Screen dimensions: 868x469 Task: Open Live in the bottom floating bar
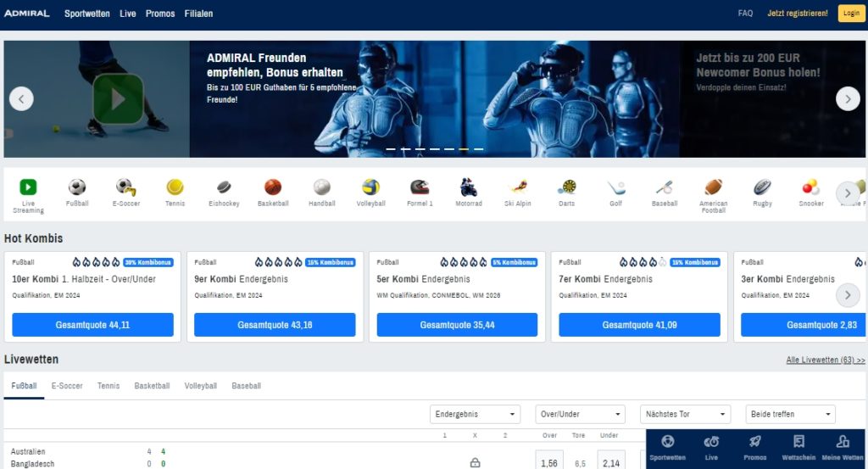[711, 448]
